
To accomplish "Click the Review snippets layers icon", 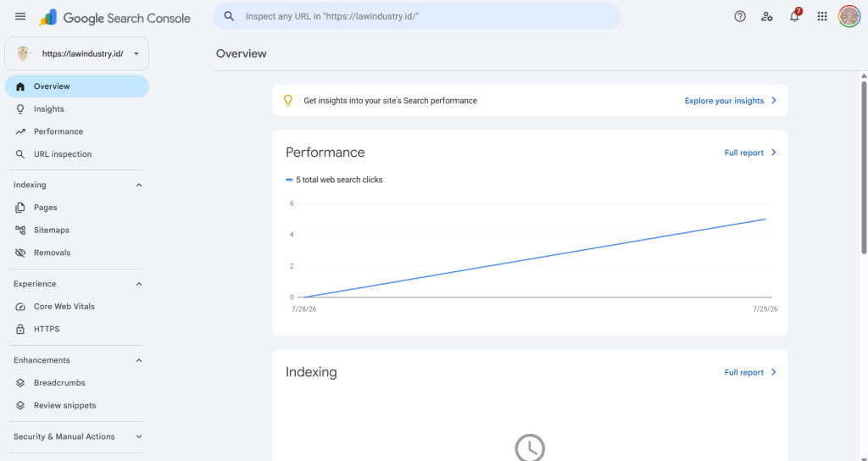I will click(x=20, y=406).
